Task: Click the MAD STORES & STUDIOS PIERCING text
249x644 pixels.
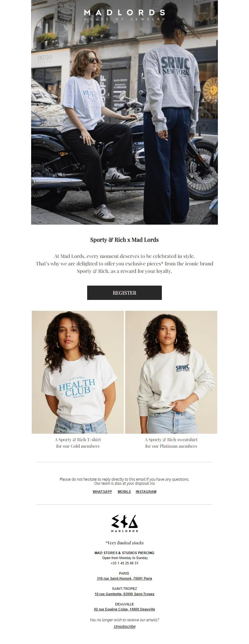Action: (x=125, y=553)
